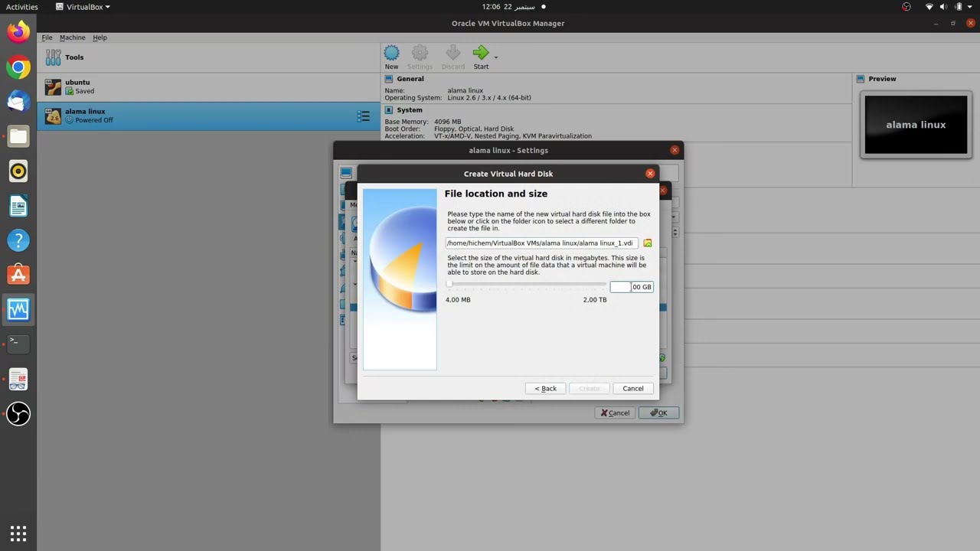Image resolution: width=980 pixels, height=551 pixels.
Task: Click Cancel in alama linux Settings dialog
Action: [x=615, y=413]
